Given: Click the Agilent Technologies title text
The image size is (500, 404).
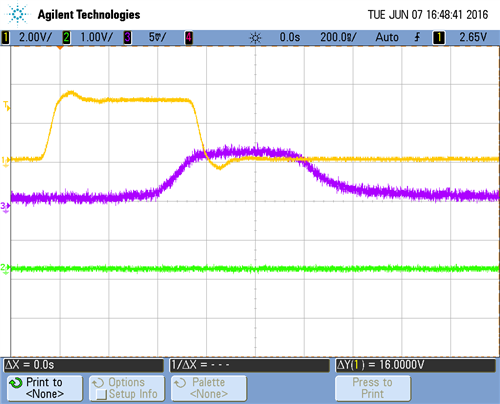Looking at the screenshot, I should coord(89,15).
